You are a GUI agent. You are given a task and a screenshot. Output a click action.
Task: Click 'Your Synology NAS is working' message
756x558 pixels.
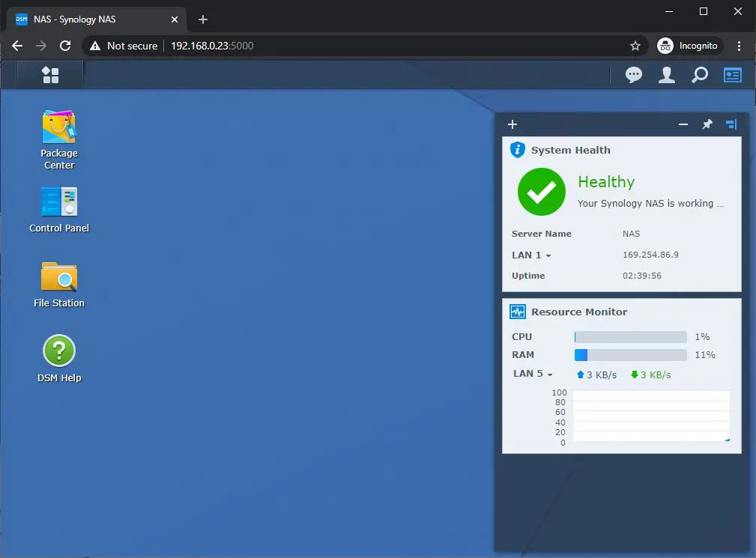(650, 203)
